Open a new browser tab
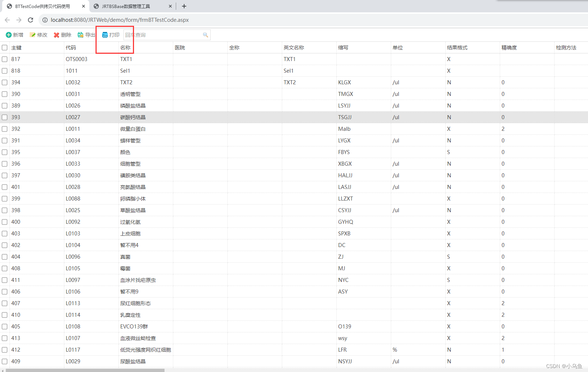 [x=184, y=6]
